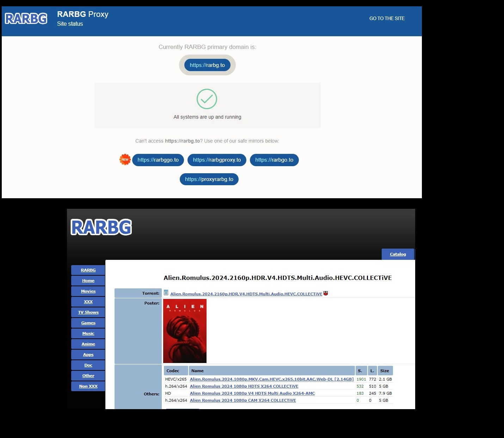Select Music in the sidebar menu
504x438 pixels.
[x=88, y=333]
